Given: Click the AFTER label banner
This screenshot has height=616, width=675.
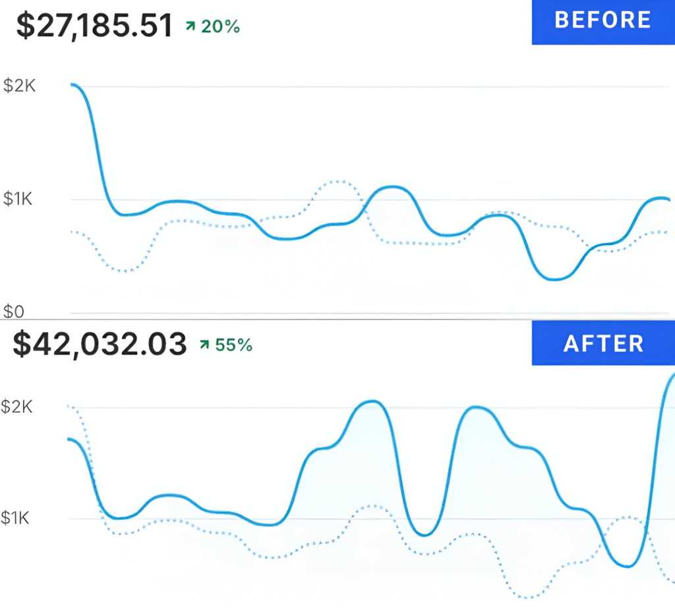Looking at the screenshot, I should point(603,343).
